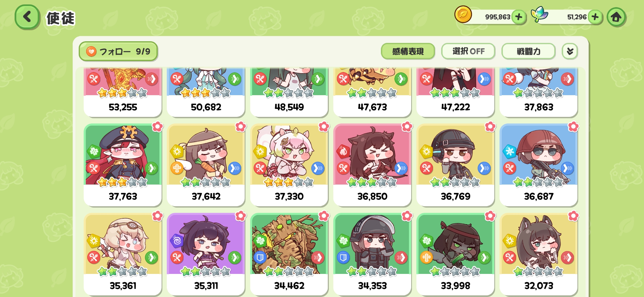Open the フォロー 9/9 follow list

coord(118,51)
